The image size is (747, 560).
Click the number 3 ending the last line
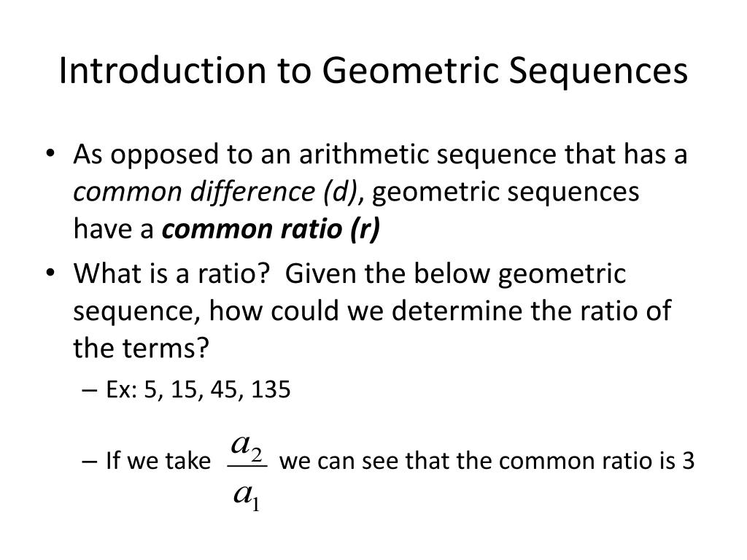[x=688, y=461]
